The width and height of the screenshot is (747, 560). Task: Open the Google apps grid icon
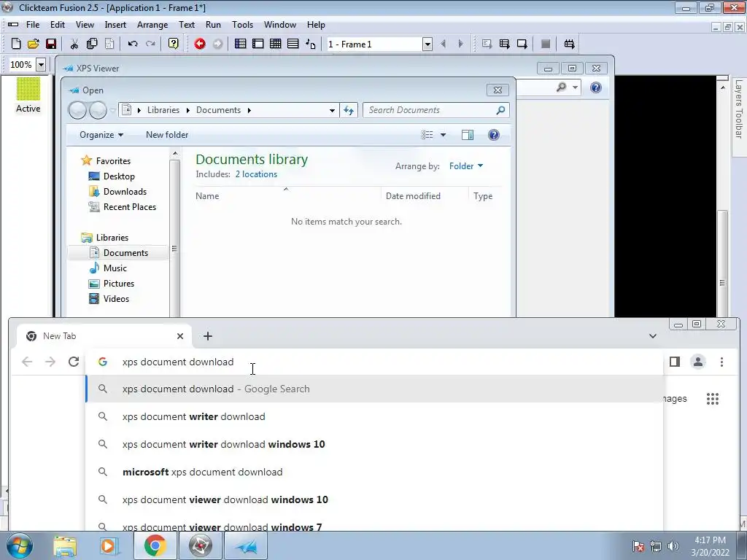click(x=713, y=399)
